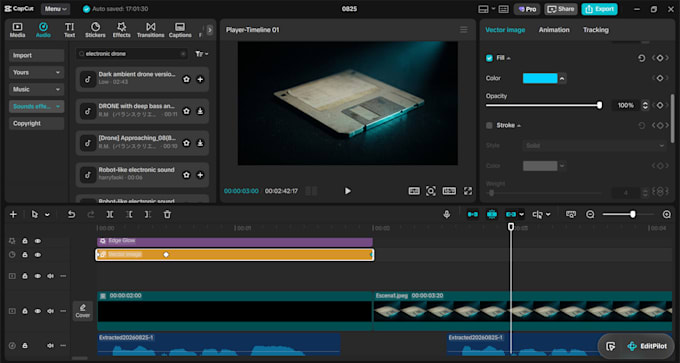680x363 pixels.
Task: Open the Effects panel
Action: 121,30
